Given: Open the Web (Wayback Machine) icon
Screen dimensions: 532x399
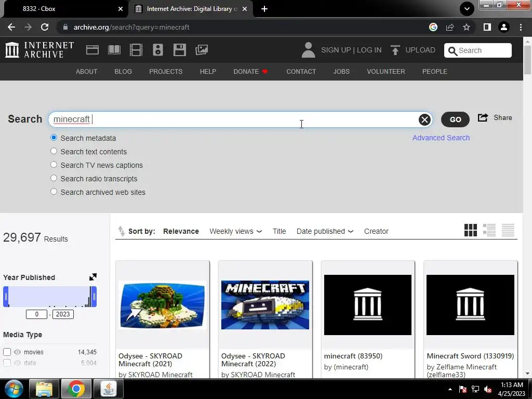Looking at the screenshot, I should pos(92,50).
